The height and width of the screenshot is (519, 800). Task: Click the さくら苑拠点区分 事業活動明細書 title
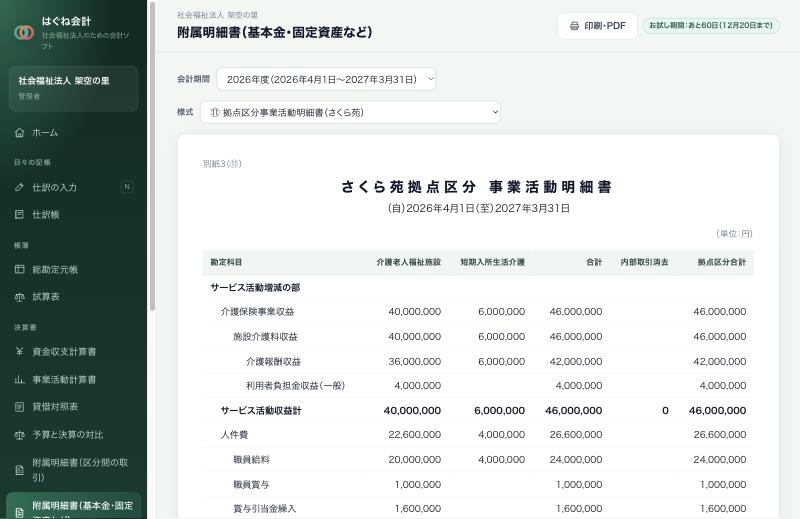477,187
